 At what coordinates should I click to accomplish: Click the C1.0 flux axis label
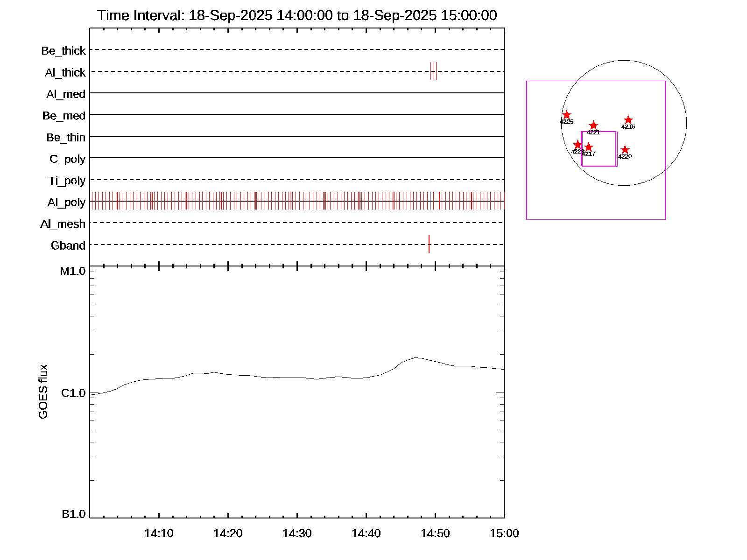coord(73,393)
